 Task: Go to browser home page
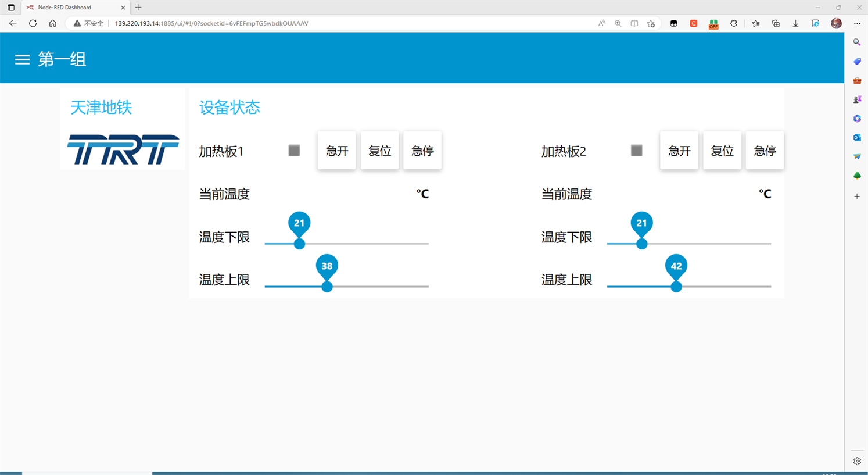click(52, 23)
